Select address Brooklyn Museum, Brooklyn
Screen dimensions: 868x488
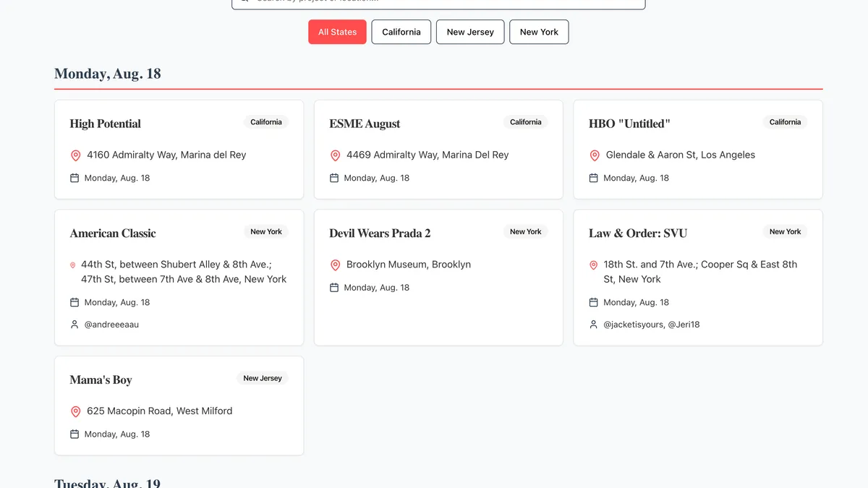point(409,265)
